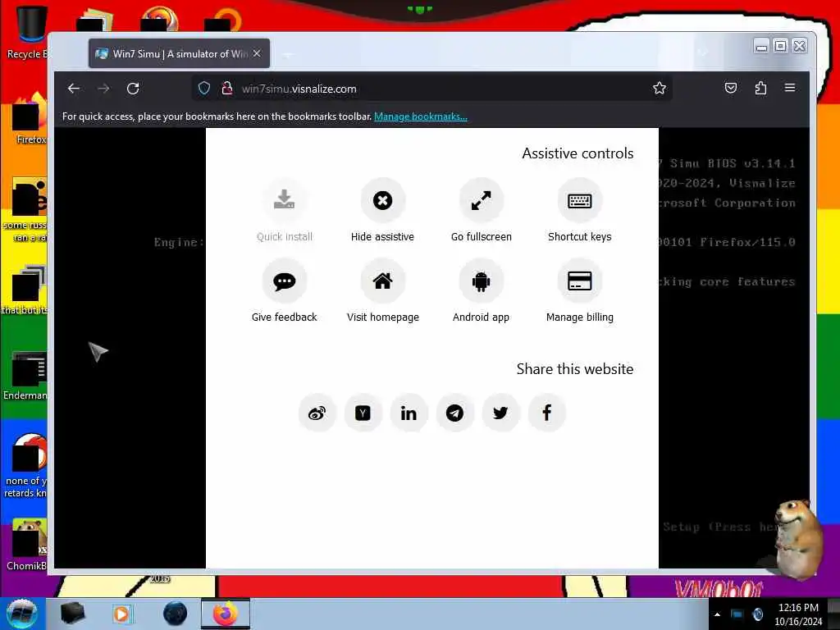Open Firefox hamburger application menu
The width and height of the screenshot is (840, 630).
790,88
